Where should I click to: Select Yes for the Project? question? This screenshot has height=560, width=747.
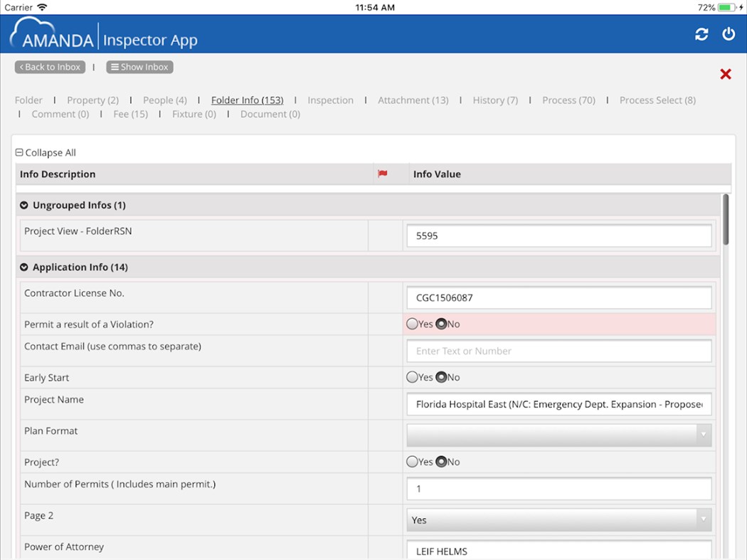point(413,462)
